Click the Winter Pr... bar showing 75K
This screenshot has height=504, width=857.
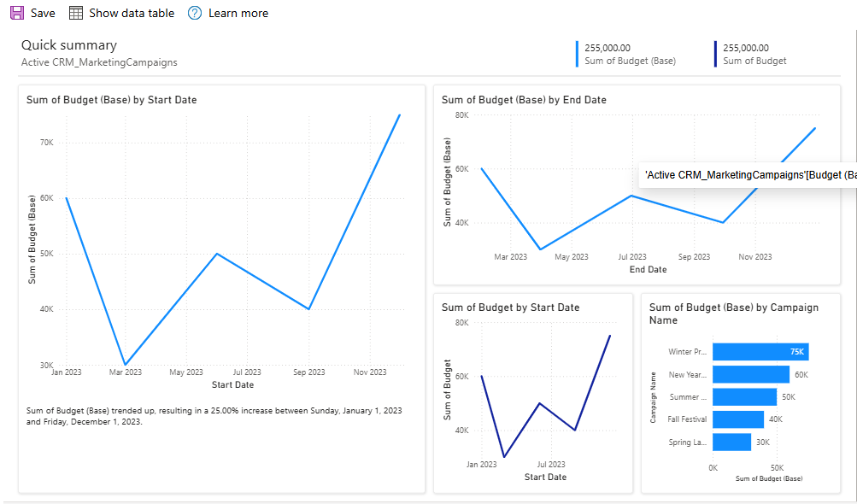tap(760, 351)
